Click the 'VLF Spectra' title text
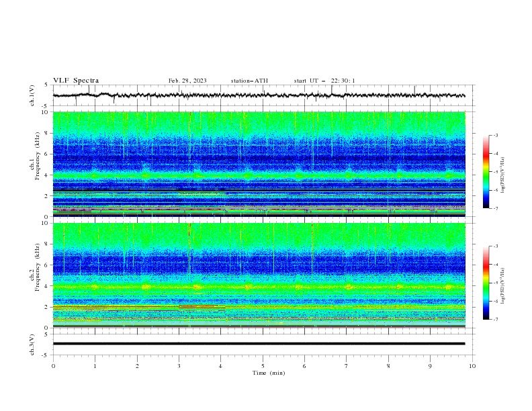The height and width of the screenshot is (411, 532). coord(76,81)
